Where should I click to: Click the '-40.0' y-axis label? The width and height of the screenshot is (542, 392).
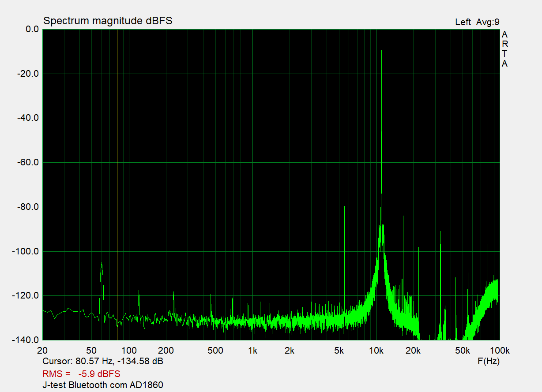click(x=28, y=118)
